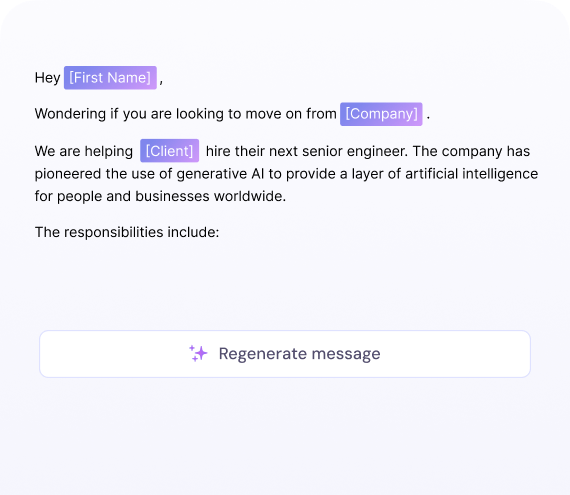Click the word Hey in greeting
The height and width of the screenshot is (495, 570).
[x=47, y=78]
